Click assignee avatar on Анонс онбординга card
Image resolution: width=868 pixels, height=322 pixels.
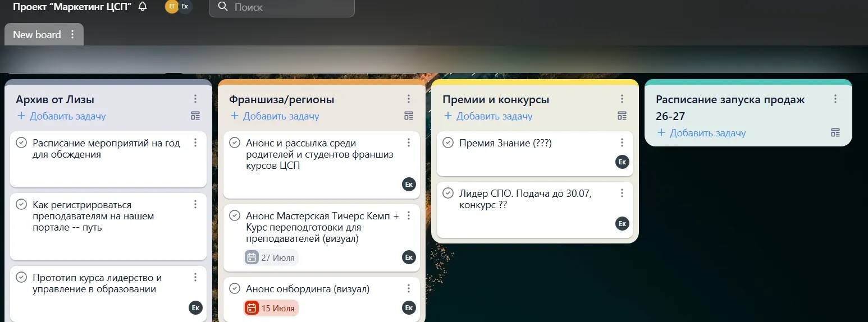point(409,307)
